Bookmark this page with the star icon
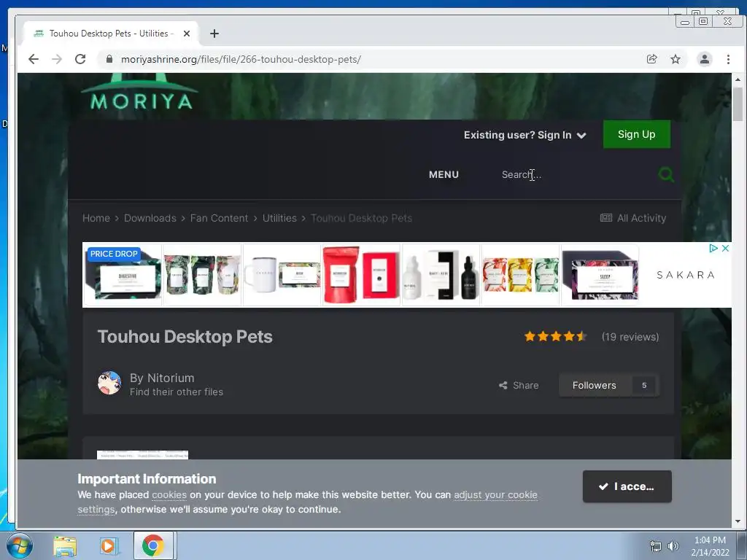747x560 pixels. tap(676, 59)
